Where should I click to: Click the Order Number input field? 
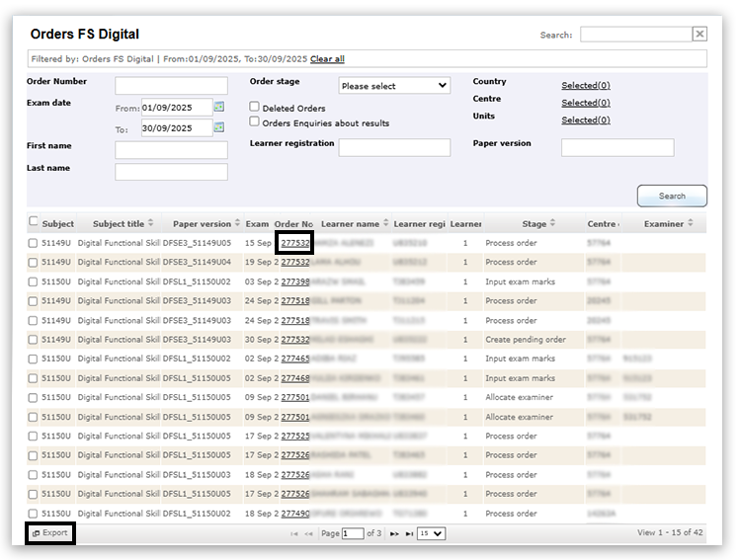pyautogui.click(x=171, y=86)
